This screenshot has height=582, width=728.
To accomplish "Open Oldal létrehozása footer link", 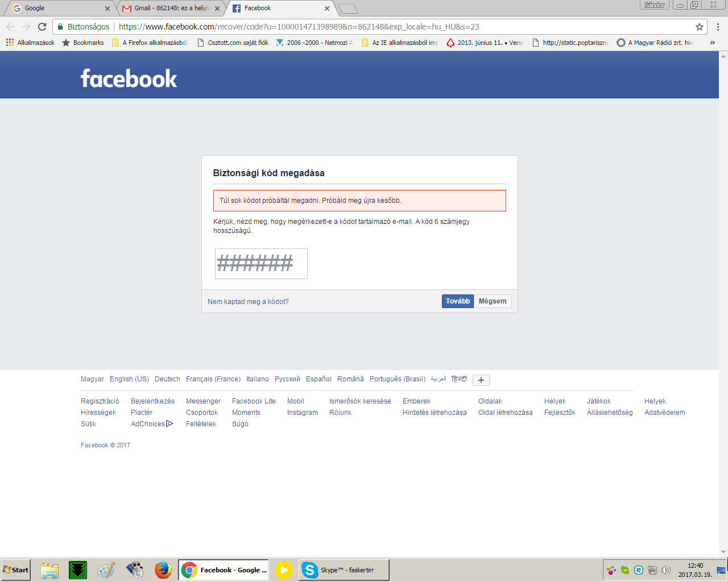I will (506, 413).
